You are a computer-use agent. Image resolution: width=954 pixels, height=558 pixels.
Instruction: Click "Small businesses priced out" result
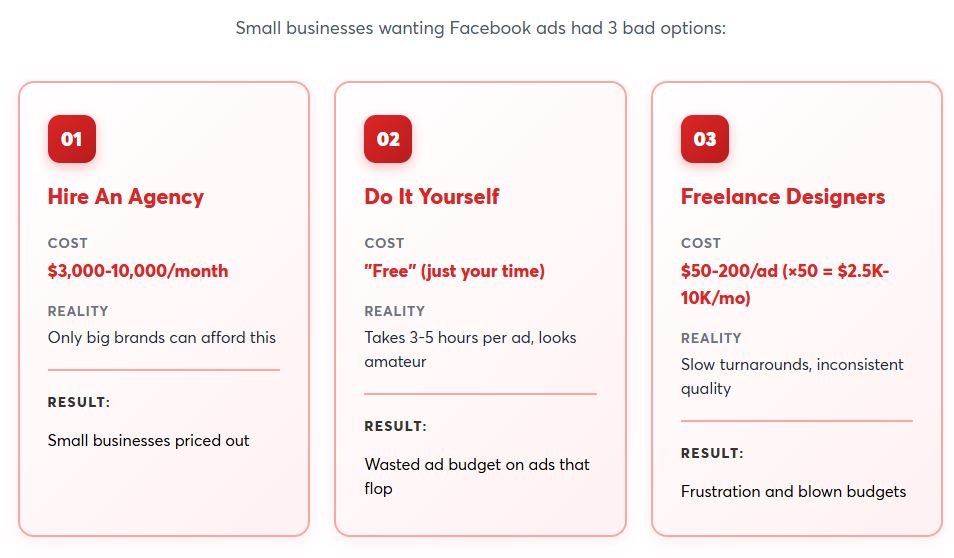click(x=149, y=440)
